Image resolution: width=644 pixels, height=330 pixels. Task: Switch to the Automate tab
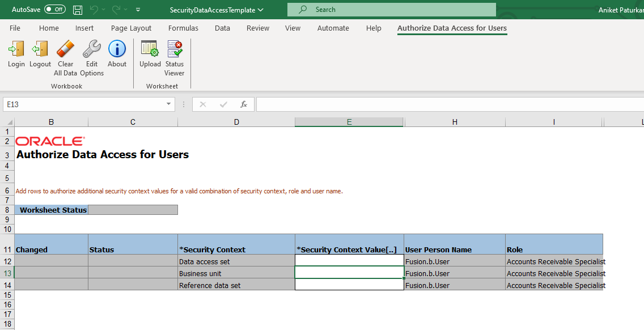(333, 28)
